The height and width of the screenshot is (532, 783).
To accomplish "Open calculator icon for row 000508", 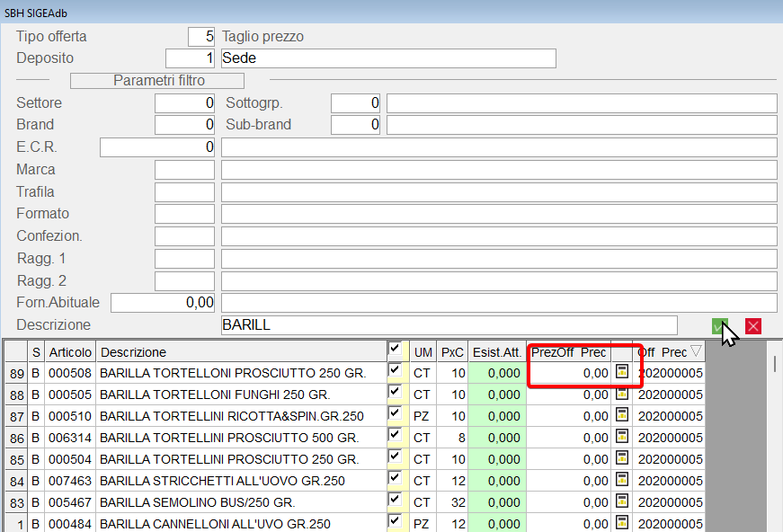I will point(622,372).
